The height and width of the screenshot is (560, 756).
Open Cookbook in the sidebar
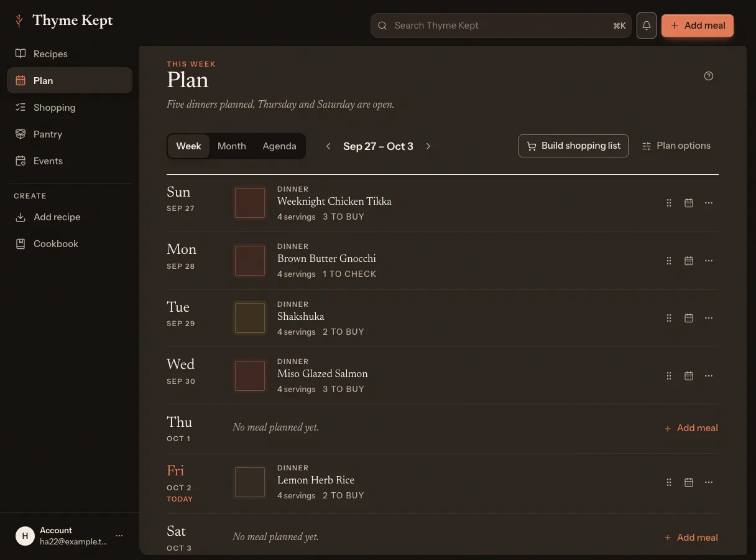click(70, 244)
